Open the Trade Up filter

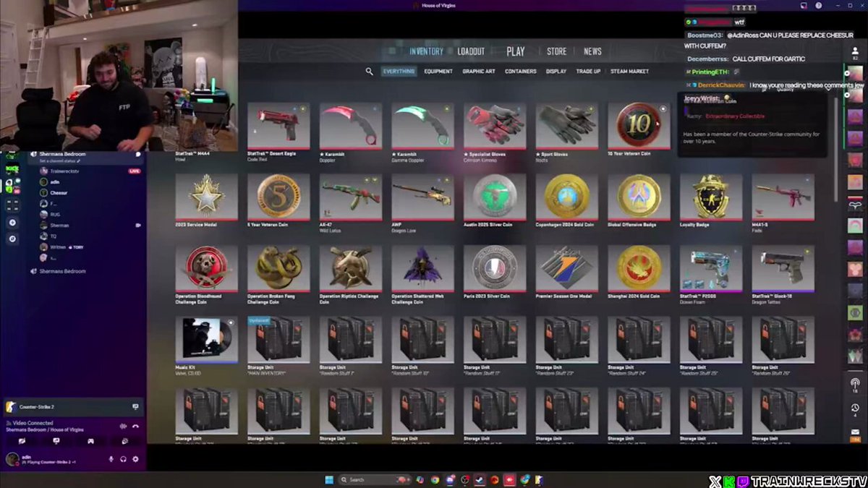[588, 72]
